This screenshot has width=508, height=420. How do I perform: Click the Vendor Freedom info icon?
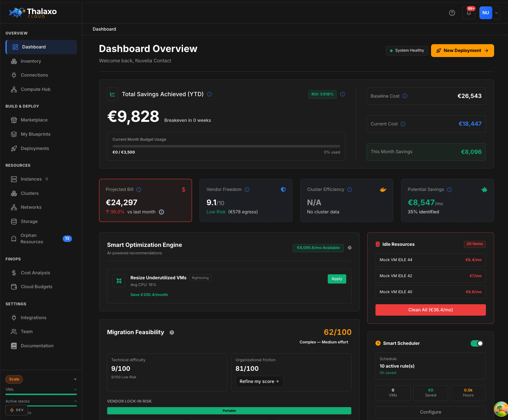[x=247, y=190]
